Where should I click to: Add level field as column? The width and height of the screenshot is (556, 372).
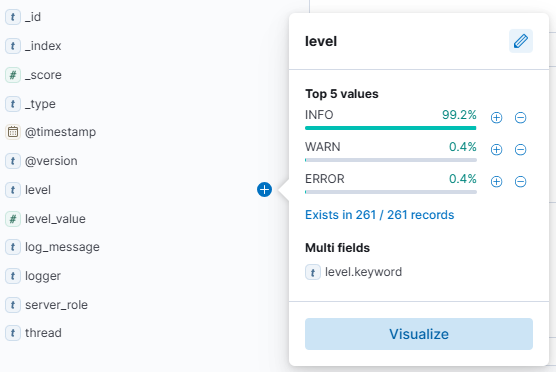click(265, 189)
